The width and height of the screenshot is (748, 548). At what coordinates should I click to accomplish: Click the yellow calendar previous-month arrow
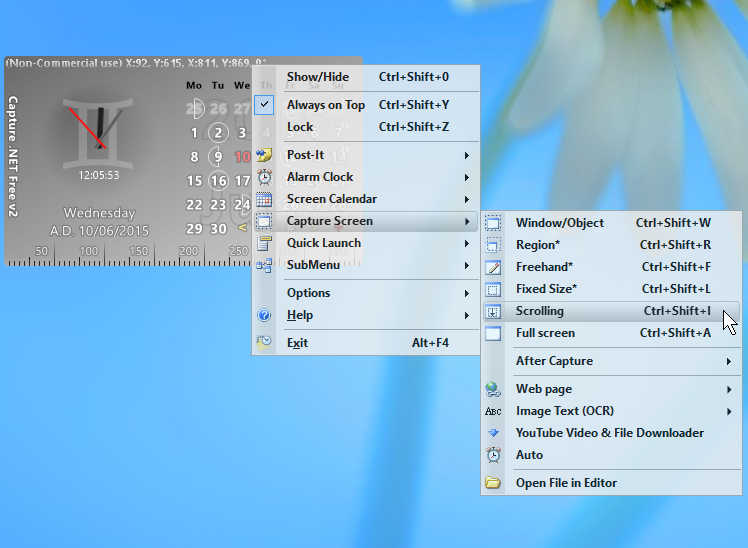click(x=242, y=227)
